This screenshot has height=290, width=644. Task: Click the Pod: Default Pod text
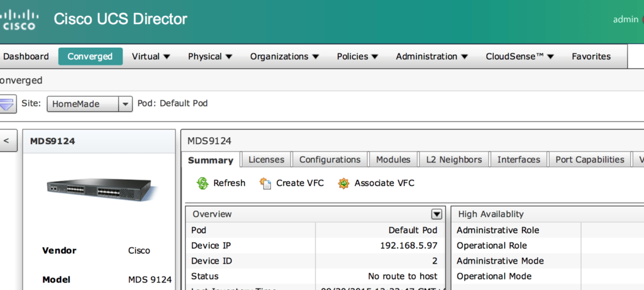(172, 104)
